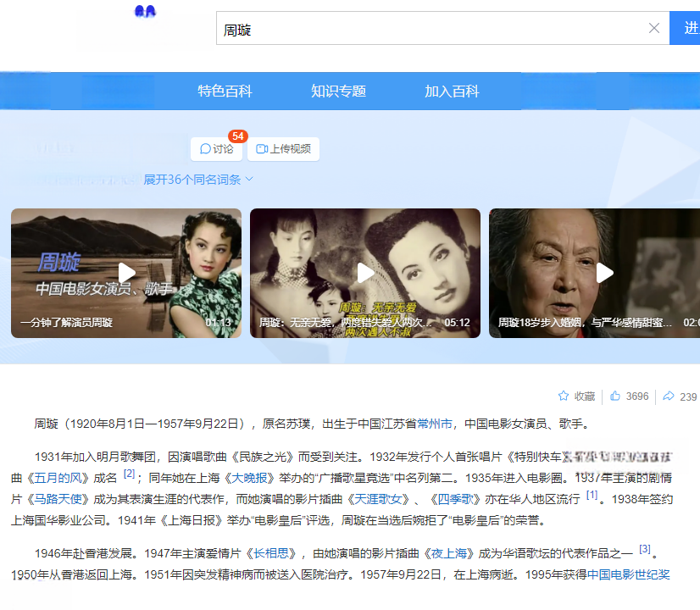Click the 上传视频 upload button
700x610 pixels.
click(284, 148)
